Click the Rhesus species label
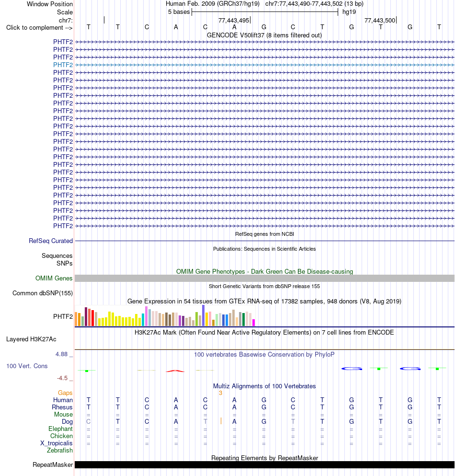Image resolution: width=455 pixels, height=476 pixels. point(62,407)
